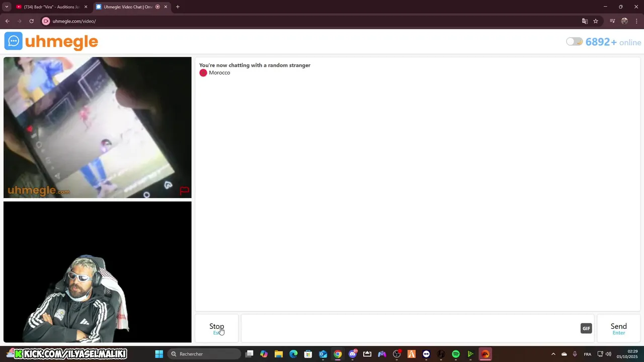644x362 pixels.
Task: Close the Uhmegle Video Chat tab
Action: (166, 7)
